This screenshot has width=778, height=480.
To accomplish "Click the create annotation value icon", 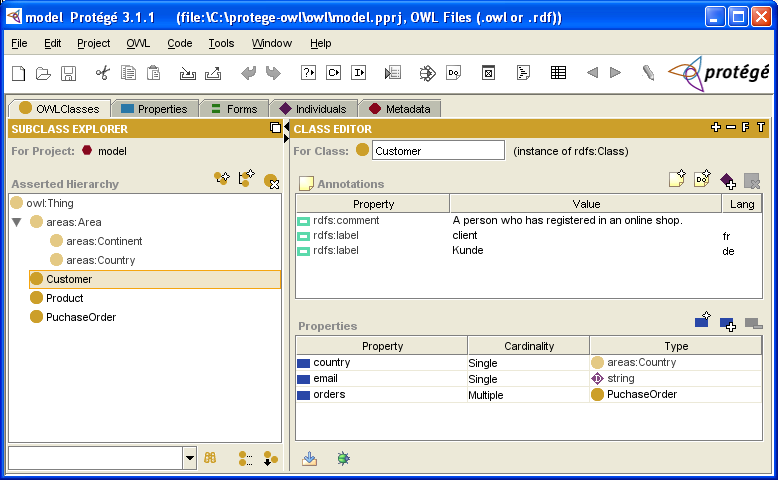I will [x=677, y=180].
